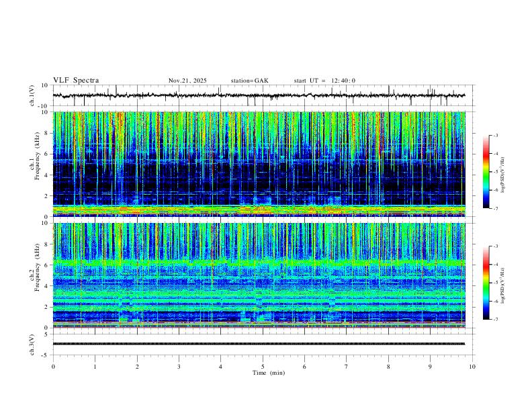Viewport: 532px width, 411px height.
Task: Click the ch.1 spectrogram color scale bar
Action: pyautogui.click(x=486, y=172)
